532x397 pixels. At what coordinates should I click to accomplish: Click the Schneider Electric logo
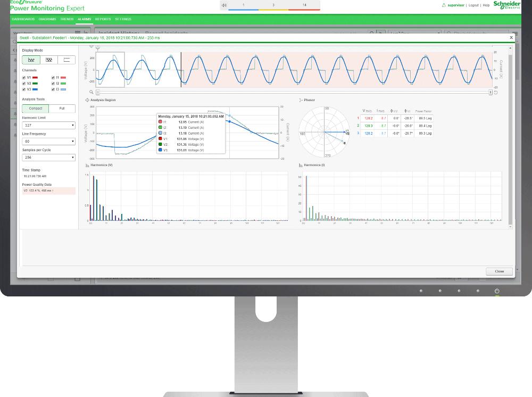click(506, 5)
